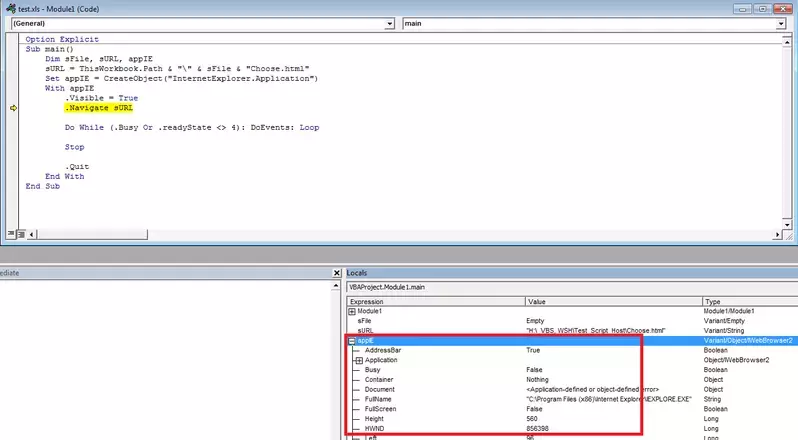Close the Immediate window pane
This screenshot has height=440, width=798.
(x=336, y=273)
